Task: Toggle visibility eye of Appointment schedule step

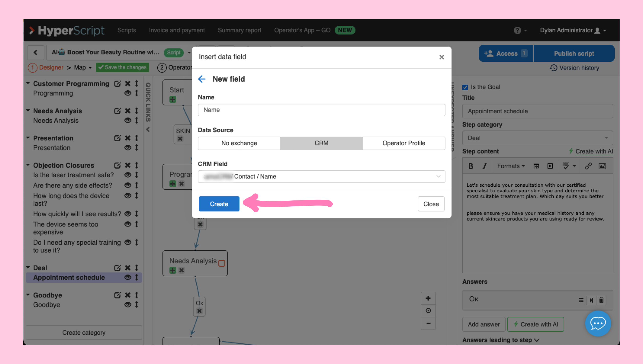Action: (x=128, y=277)
